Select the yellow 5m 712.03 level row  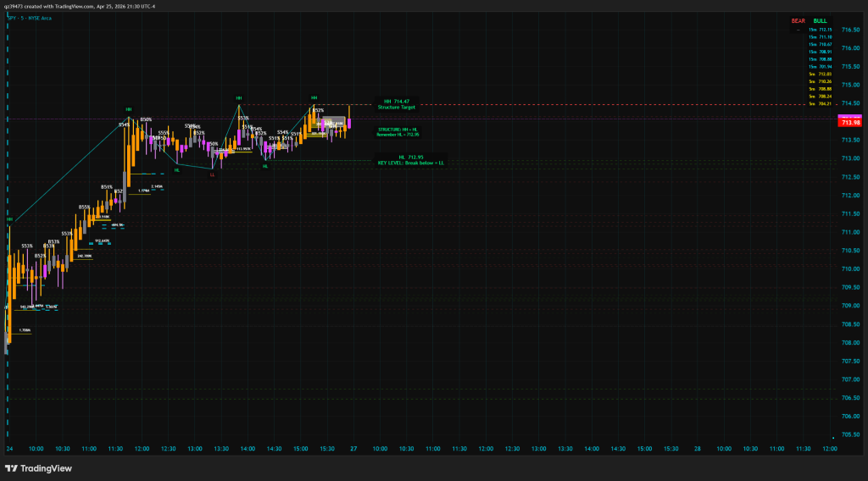(820, 75)
